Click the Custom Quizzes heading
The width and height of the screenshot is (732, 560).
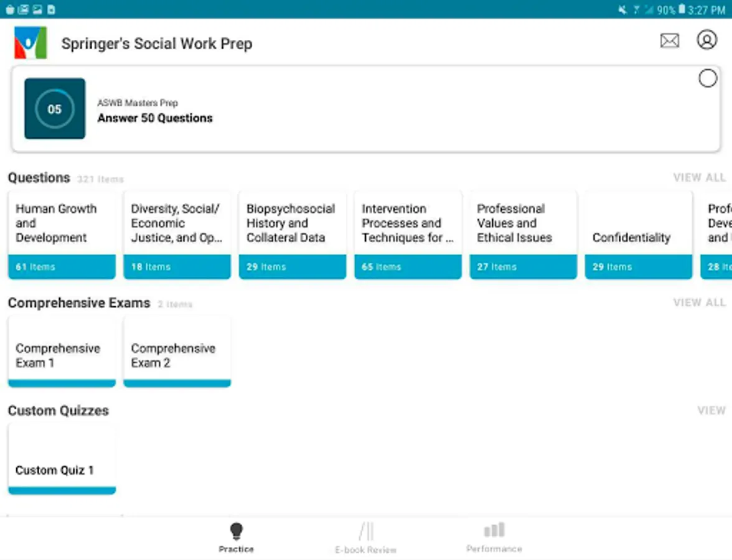tap(59, 411)
